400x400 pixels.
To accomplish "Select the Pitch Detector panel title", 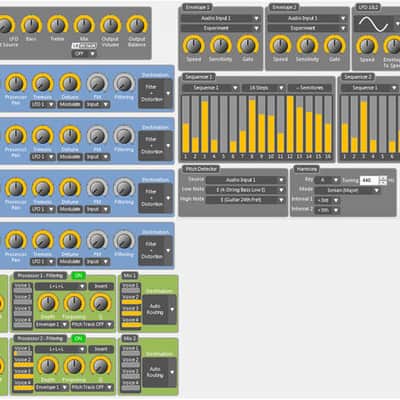I will coord(201,169).
